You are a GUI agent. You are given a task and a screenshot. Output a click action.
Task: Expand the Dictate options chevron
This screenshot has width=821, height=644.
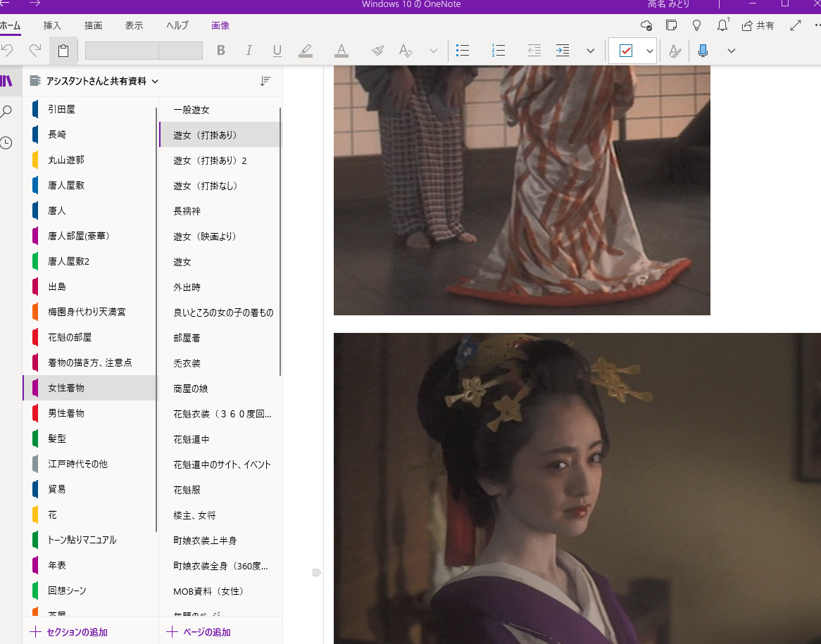(x=732, y=51)
